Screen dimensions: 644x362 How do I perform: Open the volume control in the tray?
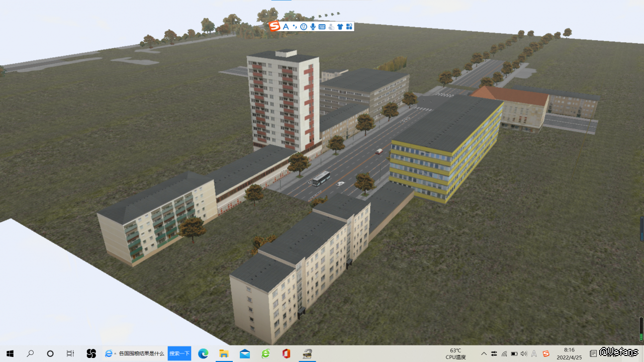524,353
